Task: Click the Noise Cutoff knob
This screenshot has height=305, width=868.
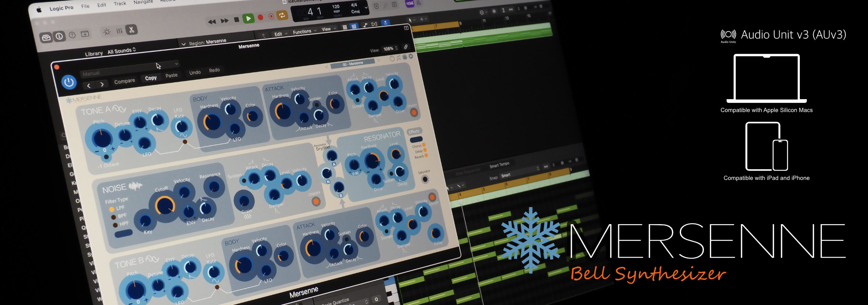Action: tap(165, 206)
